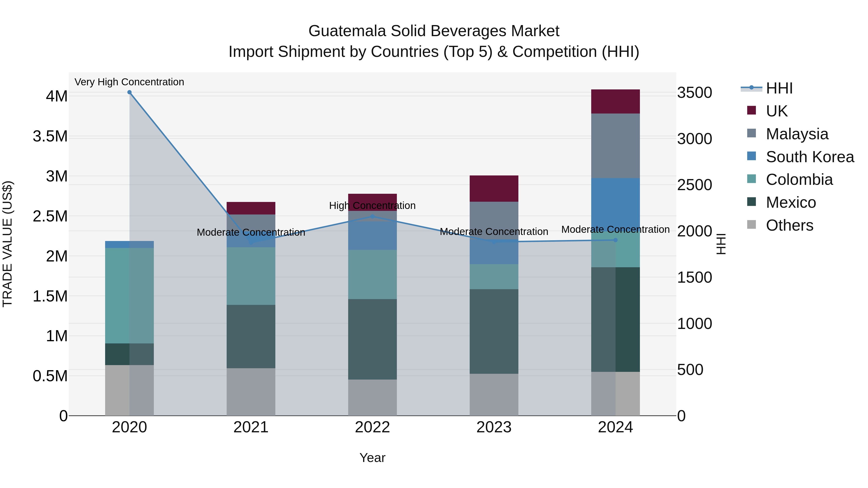Select the Colombia segment of the 2022 bar
The width and height of the screenshot is (868, 488).
point(372,274)
